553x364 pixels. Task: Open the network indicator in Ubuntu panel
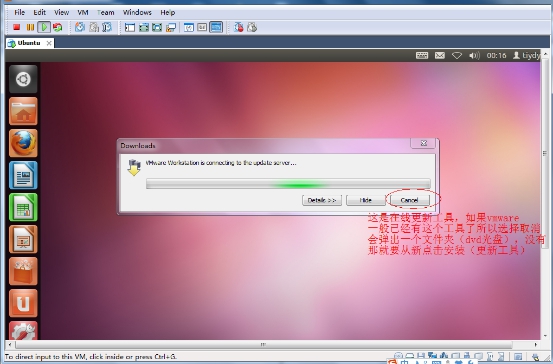pyautogui.click(x=457, y=55)
